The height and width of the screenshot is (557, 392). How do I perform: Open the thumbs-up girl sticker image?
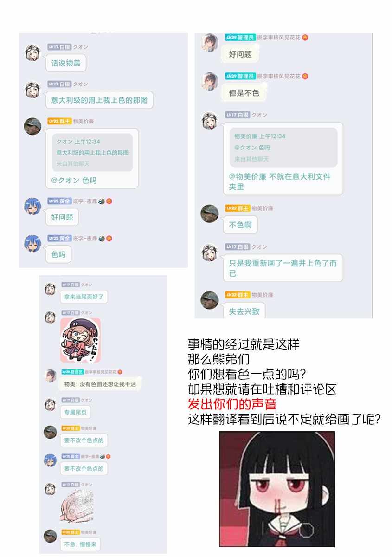point(81,340)
